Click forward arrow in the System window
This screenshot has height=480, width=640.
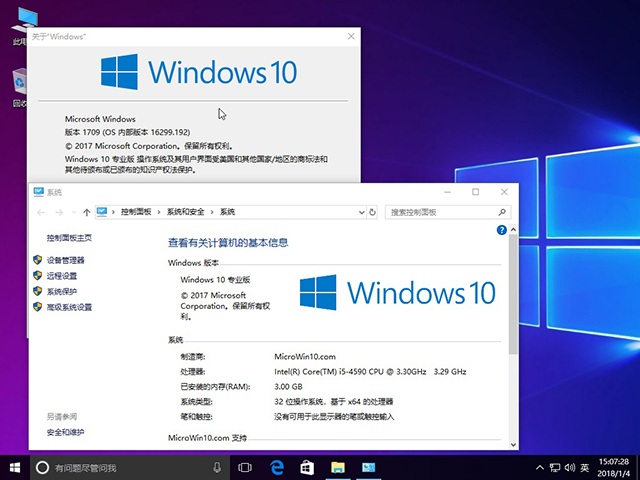[60, 212]
